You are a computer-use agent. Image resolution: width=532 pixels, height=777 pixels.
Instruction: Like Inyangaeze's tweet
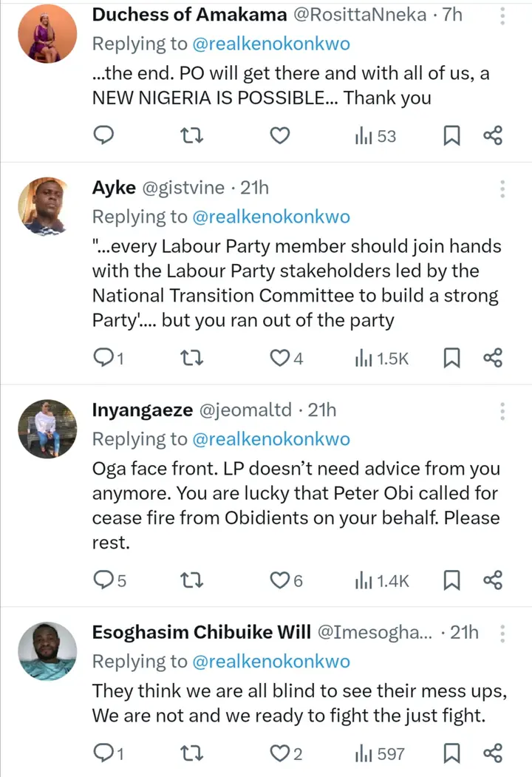279,580
